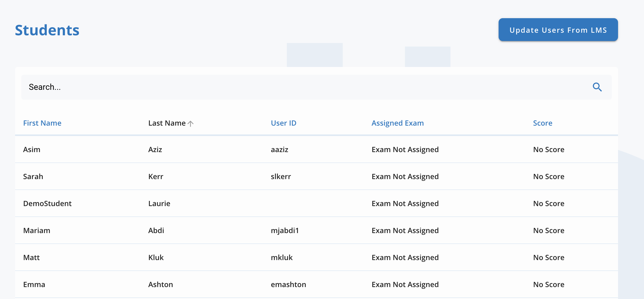Sort students by First Name column
Screen dimensions: 644x299
pos(42,123)
